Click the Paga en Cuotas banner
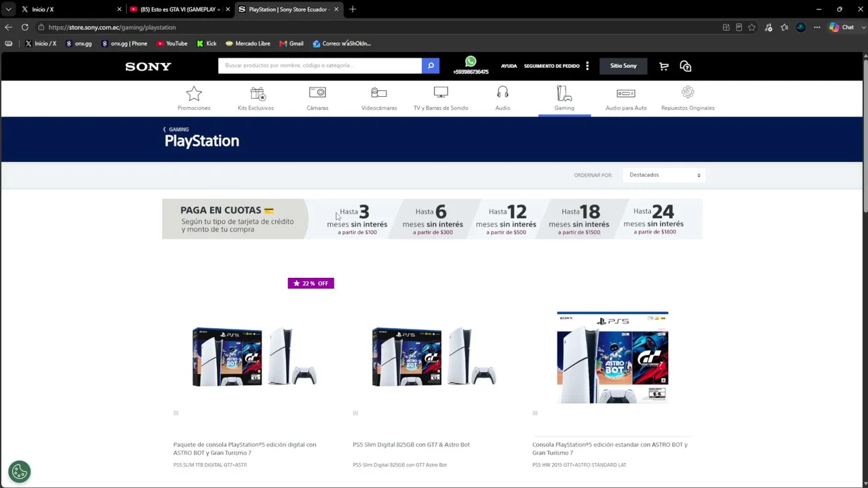Image resolution: width=868 pixels, height=488 pixels. (x=432, y=219)
